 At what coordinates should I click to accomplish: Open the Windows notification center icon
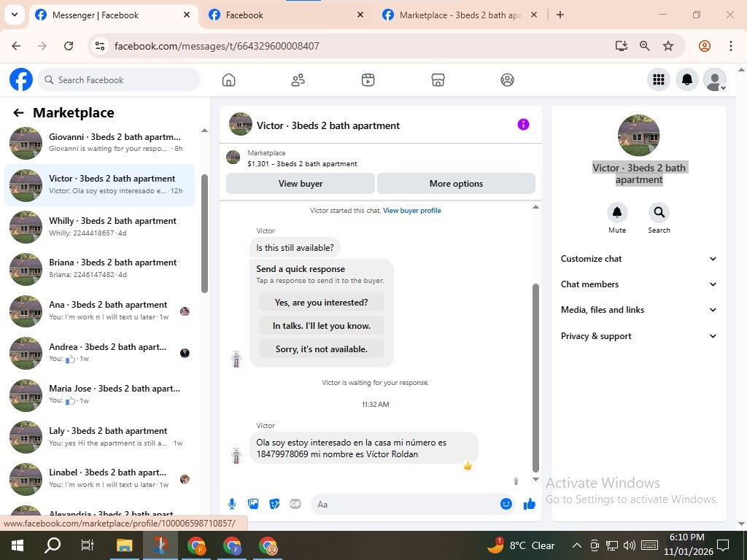(x=723, y=545)
